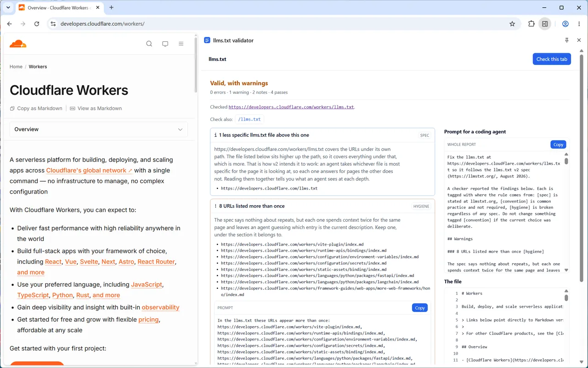Open the Chrome profile avatar icon
588x368 pixels.
click(x=565, y=24)
